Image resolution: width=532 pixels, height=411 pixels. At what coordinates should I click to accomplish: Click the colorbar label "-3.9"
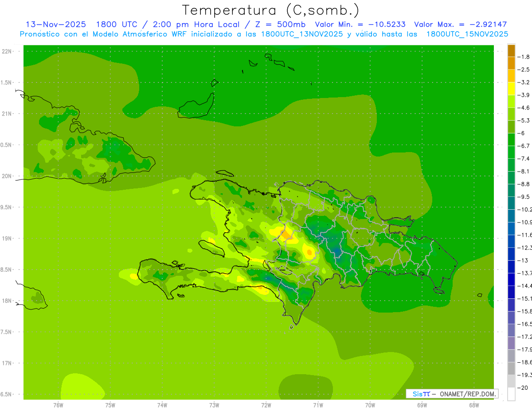(524, 95)
